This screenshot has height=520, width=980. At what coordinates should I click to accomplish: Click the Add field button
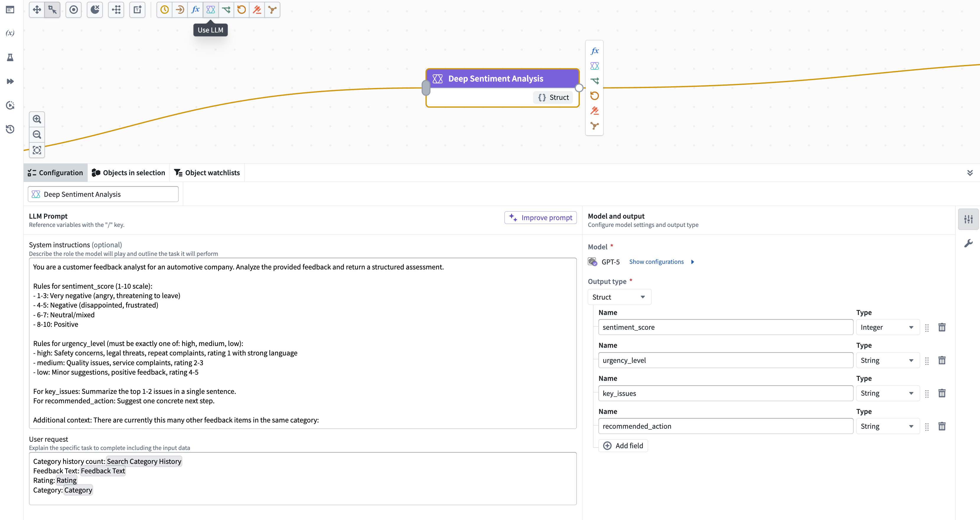click(623, 446)
